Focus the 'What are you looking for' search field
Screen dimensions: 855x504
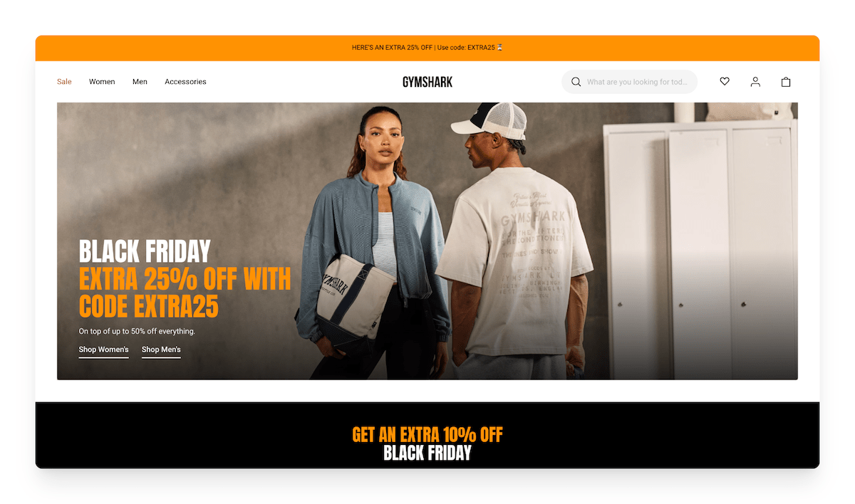coord(630,82)
